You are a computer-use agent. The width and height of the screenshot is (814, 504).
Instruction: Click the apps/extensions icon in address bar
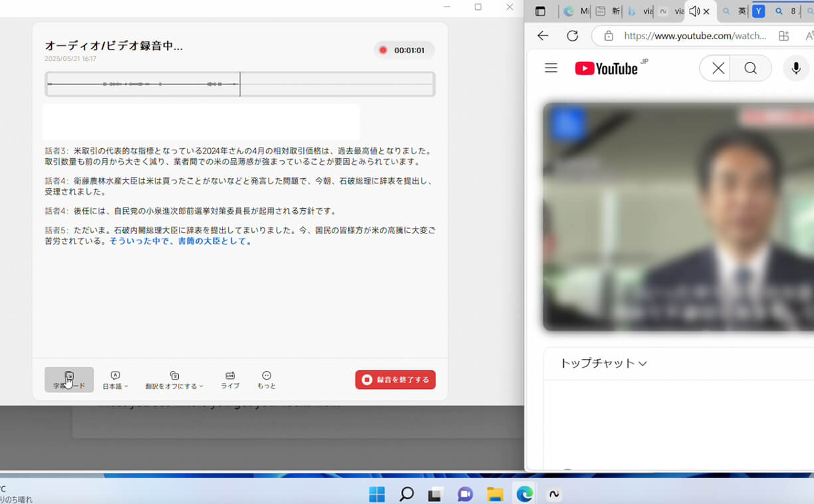[x=784, y=36]
